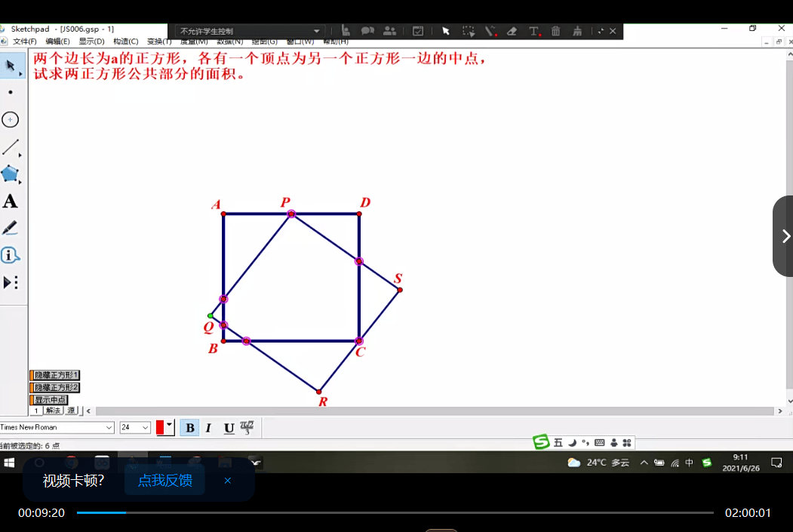Switch to page tab 1
793x532 pixels.
[36, 411]
